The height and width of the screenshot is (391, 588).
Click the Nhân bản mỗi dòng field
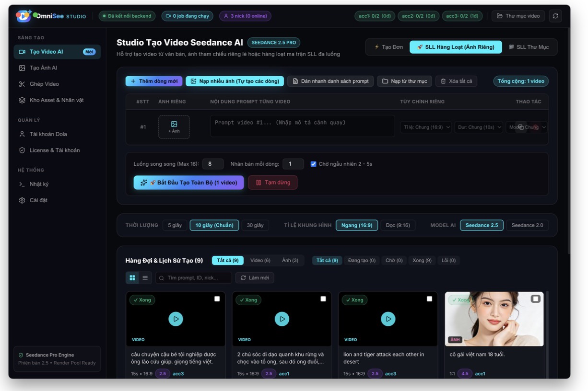[293, 164]
